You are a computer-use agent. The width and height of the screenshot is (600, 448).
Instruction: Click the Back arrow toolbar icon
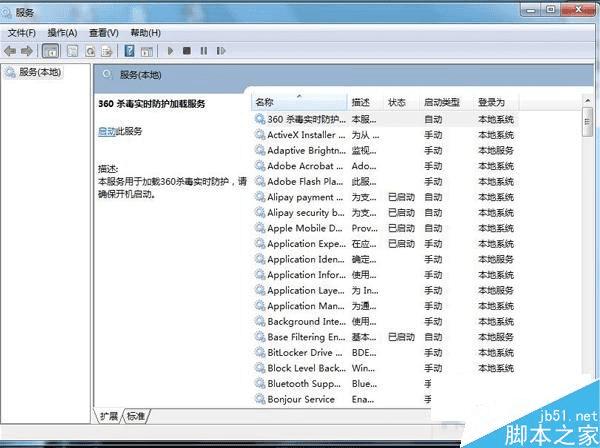[x=10, y=51]
